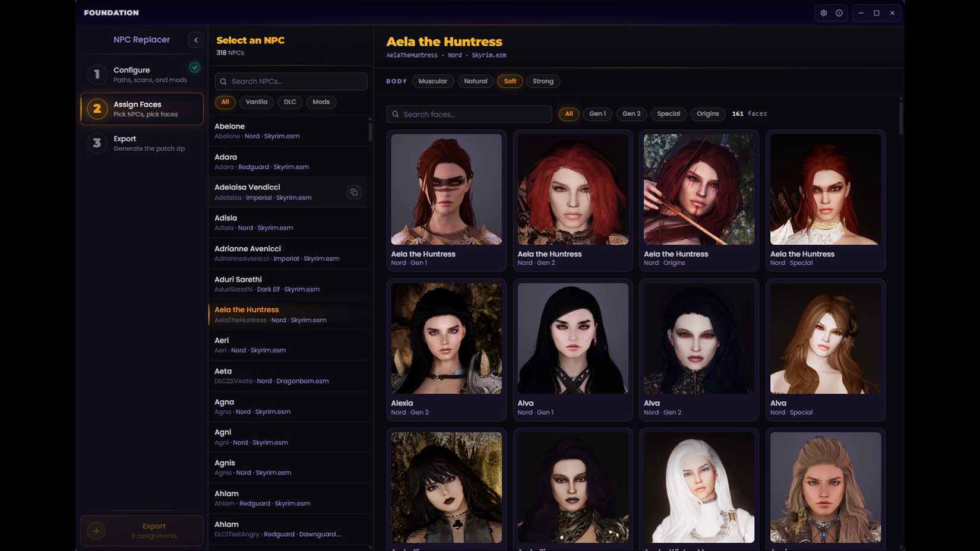Select Aeri in the NPC list
The width and height of the screenshot is (980, 551).
pyautogui.click(x=288, y=345)
